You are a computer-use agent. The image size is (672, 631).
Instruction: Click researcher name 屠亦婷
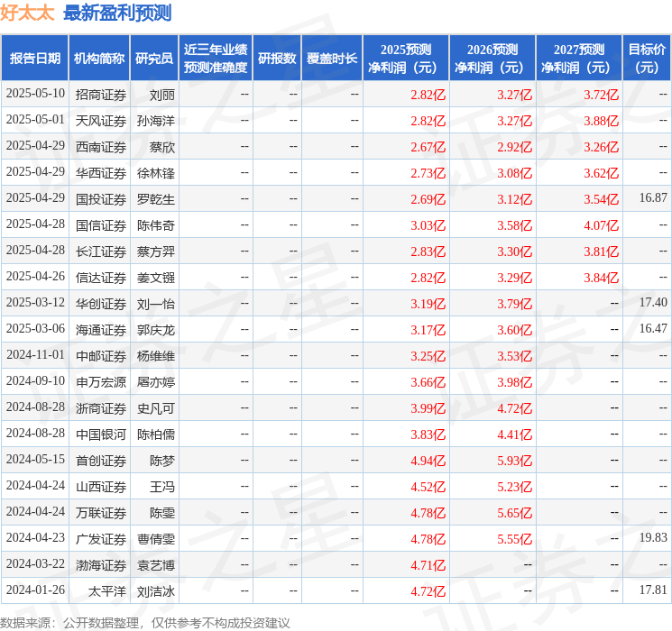(156, 382)
